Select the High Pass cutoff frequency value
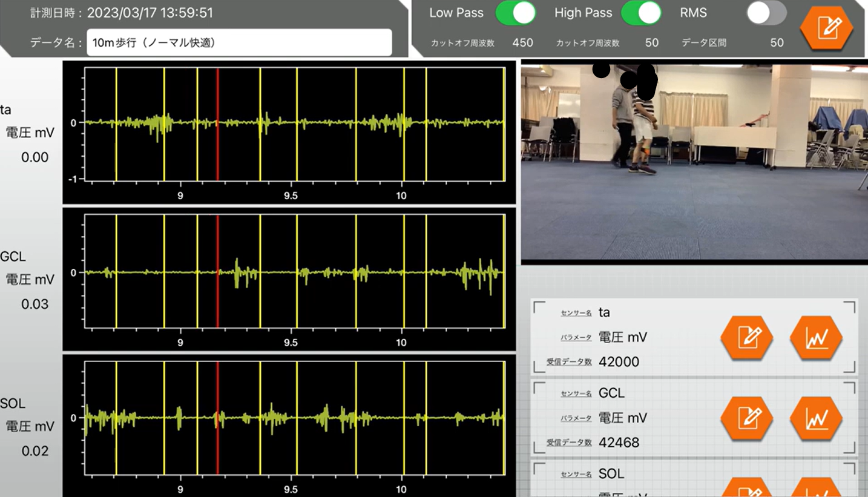Screen dimensions: 868x497 (x=651, y=43)
